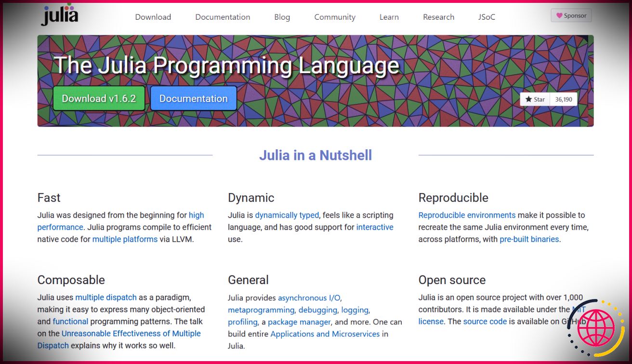Click the 'Composable' heading
The width and height of the screenshot is (632, 364).
tap(71, 280)
